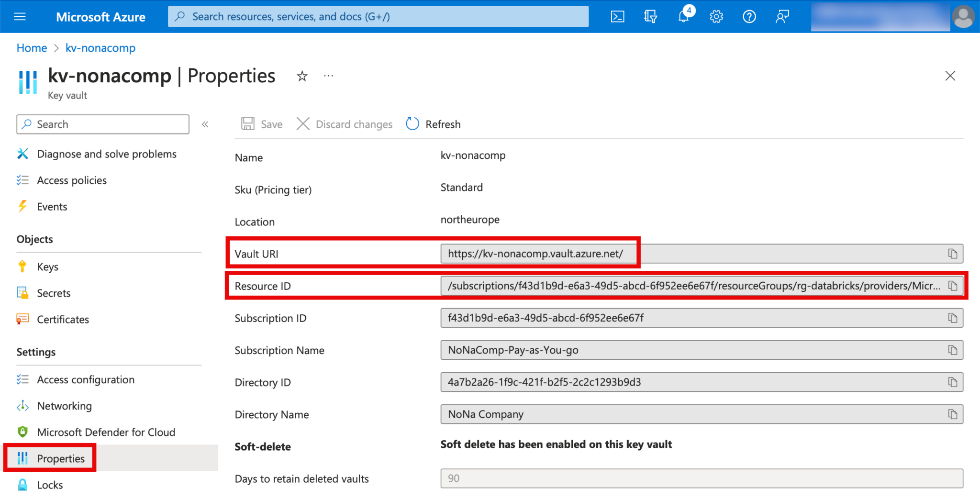This screenshot has width=980, height=499.
Task: Favorite kv-nonacomp with the star icon
Action: (302, 76)
